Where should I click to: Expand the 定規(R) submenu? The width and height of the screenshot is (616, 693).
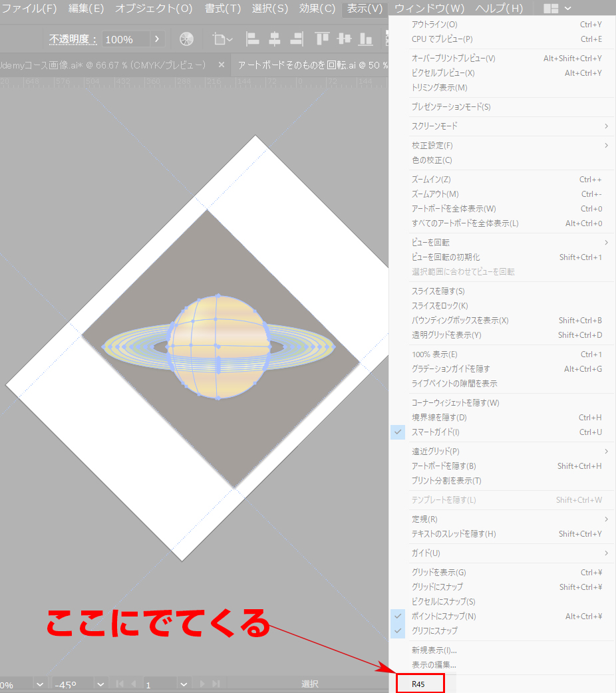(x=502, y=519)
